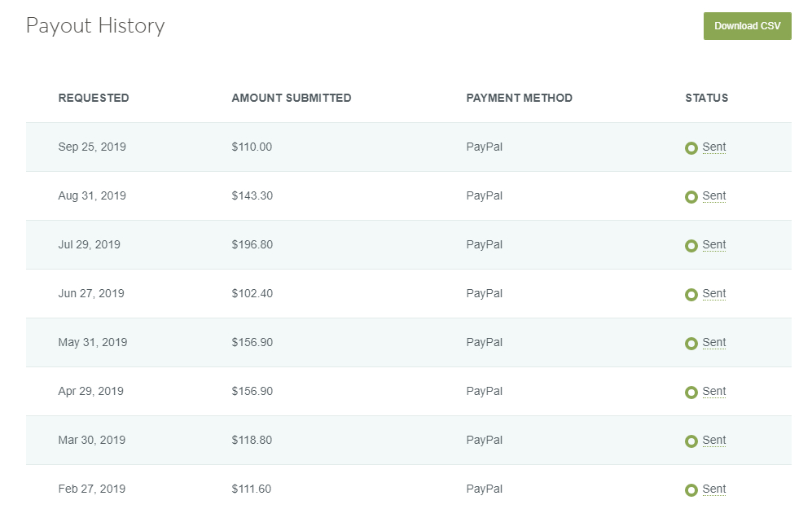Click the green status circle for May 31, 2019
Viewport: 812px width, 509px height.
(691, 344)
